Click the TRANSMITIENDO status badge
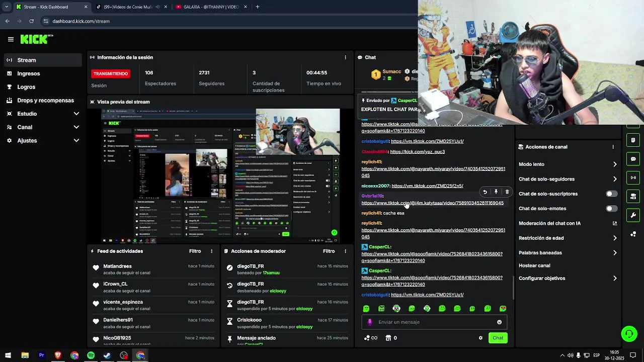 coord(111,73)
